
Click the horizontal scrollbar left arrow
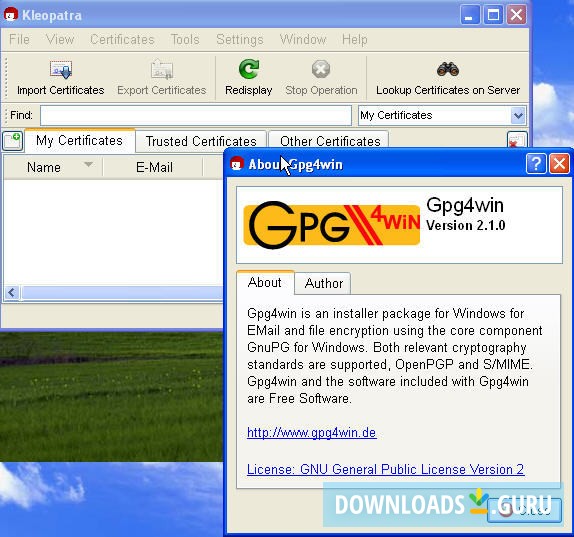(12, 292)
